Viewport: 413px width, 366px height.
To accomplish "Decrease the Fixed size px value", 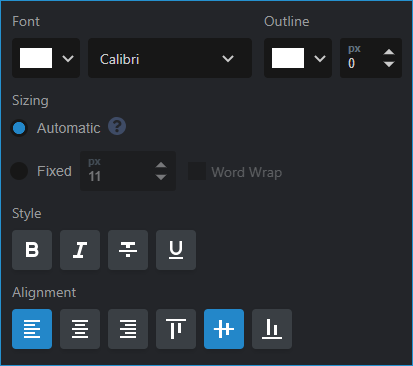I will (161, 177).
